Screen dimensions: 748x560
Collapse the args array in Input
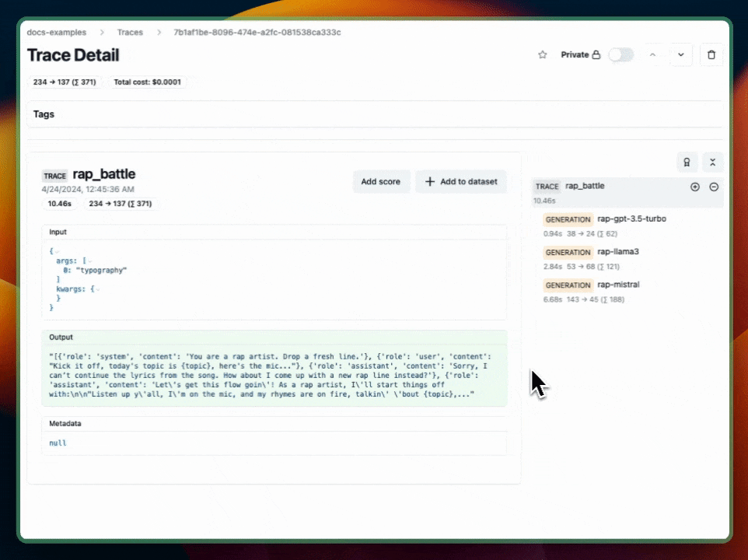(x=89, y=261)
